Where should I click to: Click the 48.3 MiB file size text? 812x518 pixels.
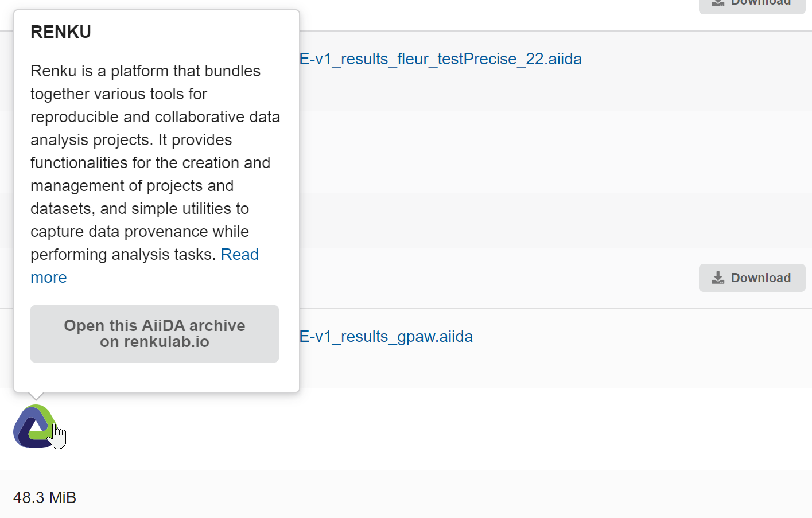tap(45, 497)
